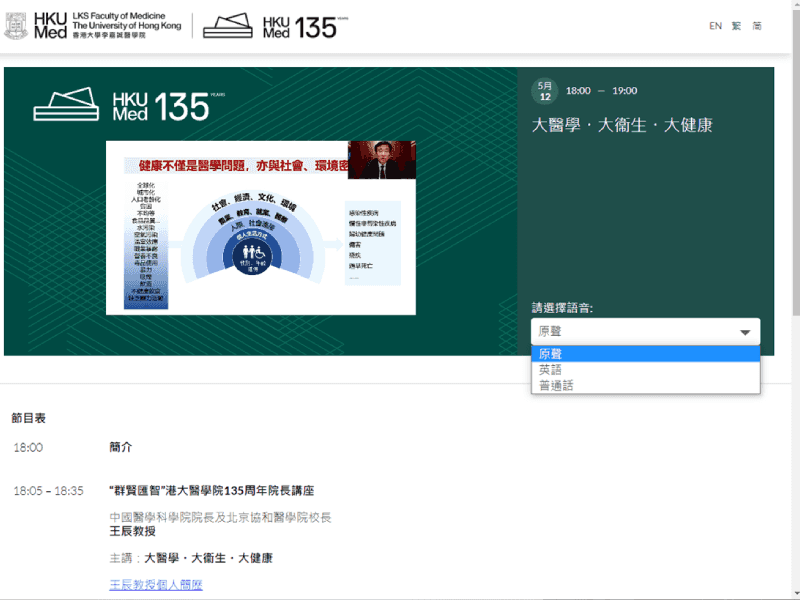Viewport: 800px width, 600px height.
Task: Select 原聲 option in the list
Action: (x=645, y=354)
